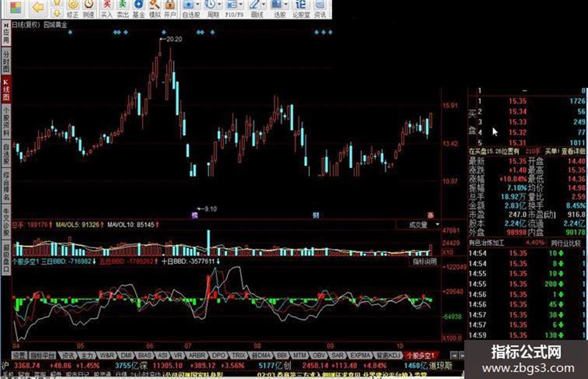Screen dimensions: 588x379
Task: Expand the 选股 dropdown arrow
Action: 286,5
